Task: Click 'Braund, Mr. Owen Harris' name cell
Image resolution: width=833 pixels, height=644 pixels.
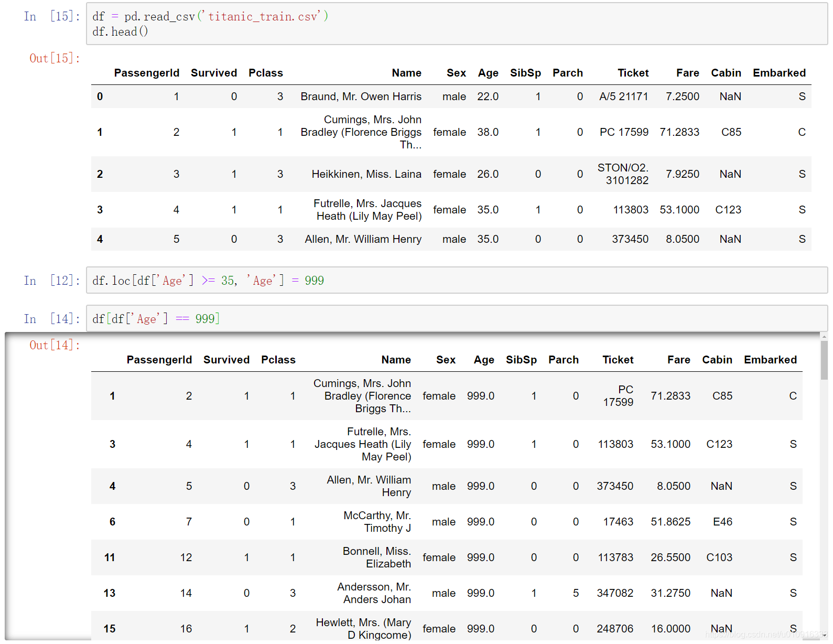Action: (361, 96)
